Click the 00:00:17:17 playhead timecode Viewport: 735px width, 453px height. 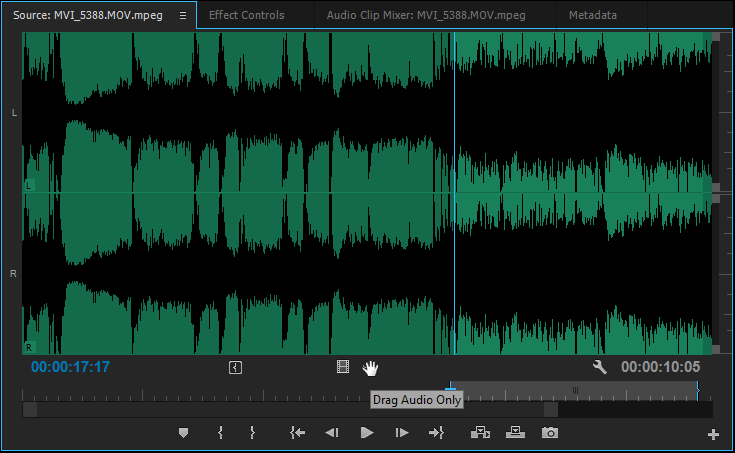70,367
